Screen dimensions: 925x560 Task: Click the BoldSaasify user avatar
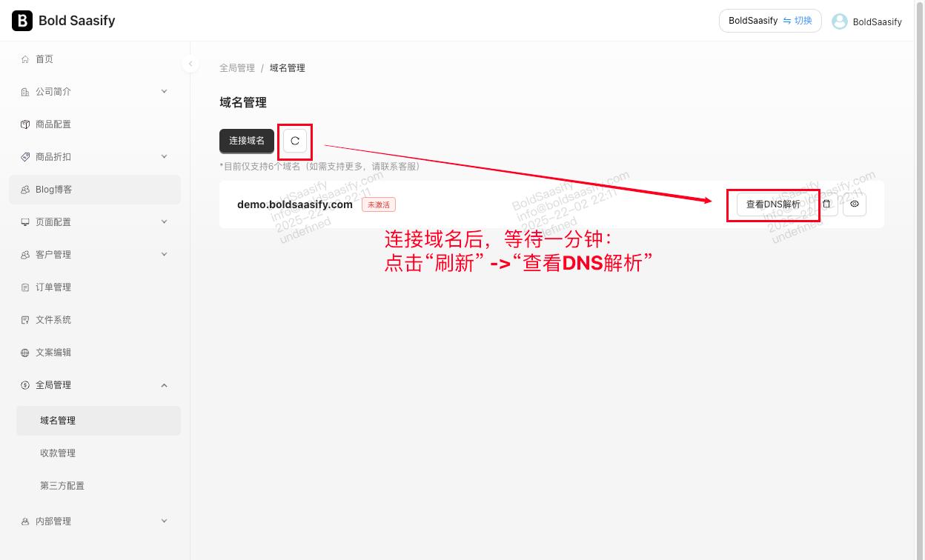tap(840, 21)
